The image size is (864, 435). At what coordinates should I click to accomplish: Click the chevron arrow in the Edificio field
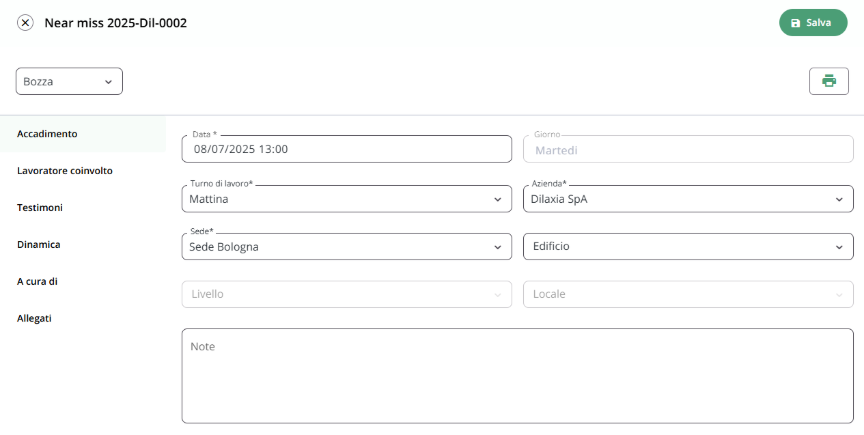click(x=839, y=247)
